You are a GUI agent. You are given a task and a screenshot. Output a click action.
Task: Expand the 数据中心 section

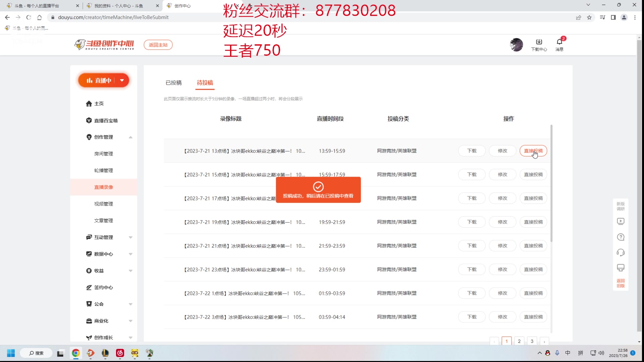click(x=130, y=254)
